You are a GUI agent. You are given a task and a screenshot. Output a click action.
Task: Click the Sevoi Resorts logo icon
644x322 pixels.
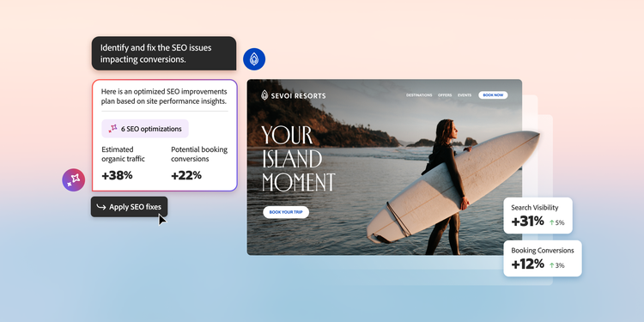pyautogui.click(x=264, y=95)
